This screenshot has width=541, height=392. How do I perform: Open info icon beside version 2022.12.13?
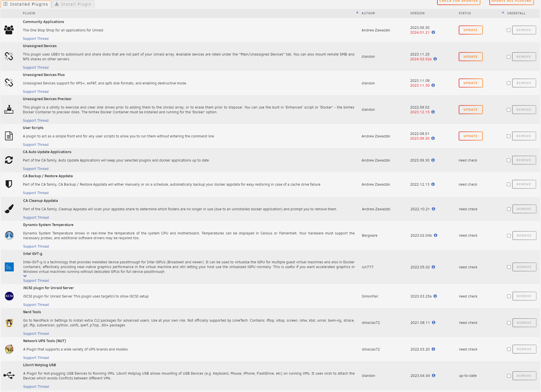coord(433,184)
